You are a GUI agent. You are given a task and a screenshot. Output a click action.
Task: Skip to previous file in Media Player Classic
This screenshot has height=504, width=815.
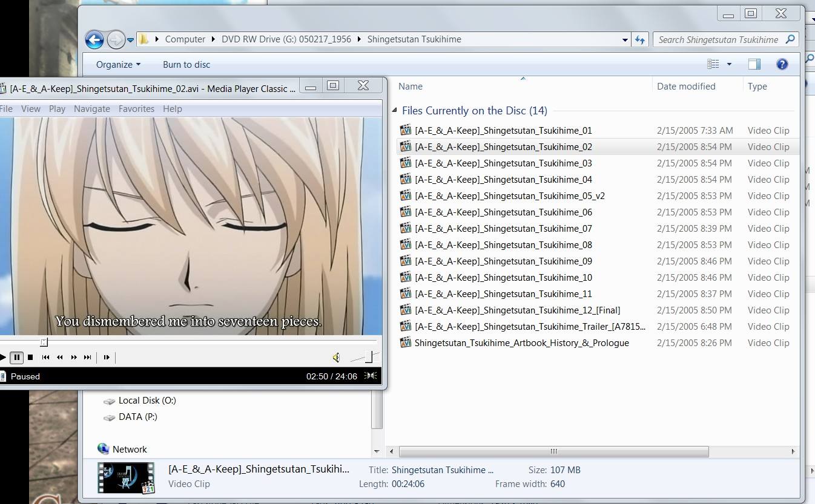[45, 358]
